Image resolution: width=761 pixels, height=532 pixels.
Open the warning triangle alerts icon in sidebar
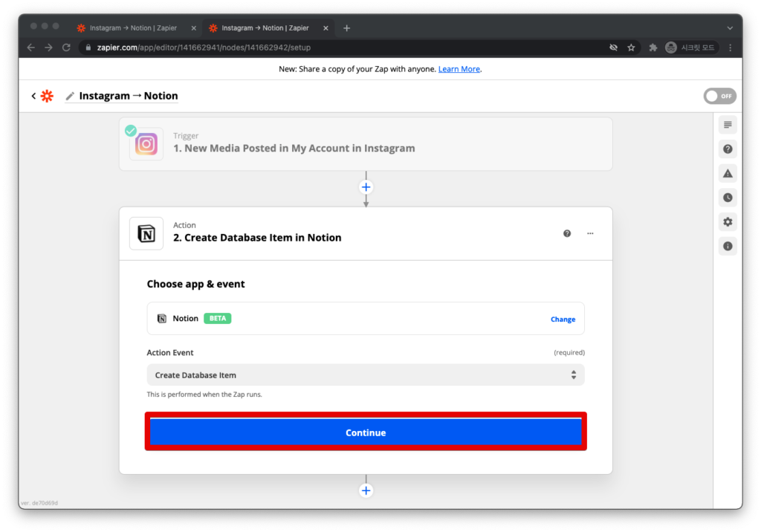point(728,173)
